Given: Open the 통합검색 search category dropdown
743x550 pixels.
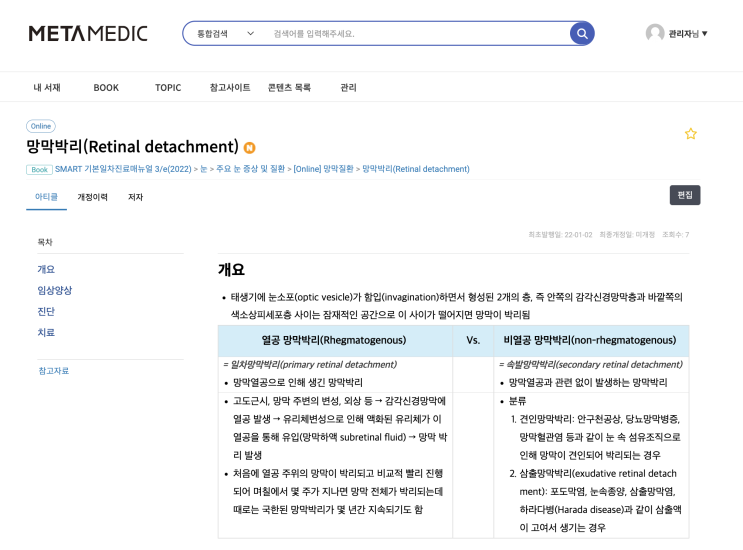Looking at the screenshot, I should (226, 34).
